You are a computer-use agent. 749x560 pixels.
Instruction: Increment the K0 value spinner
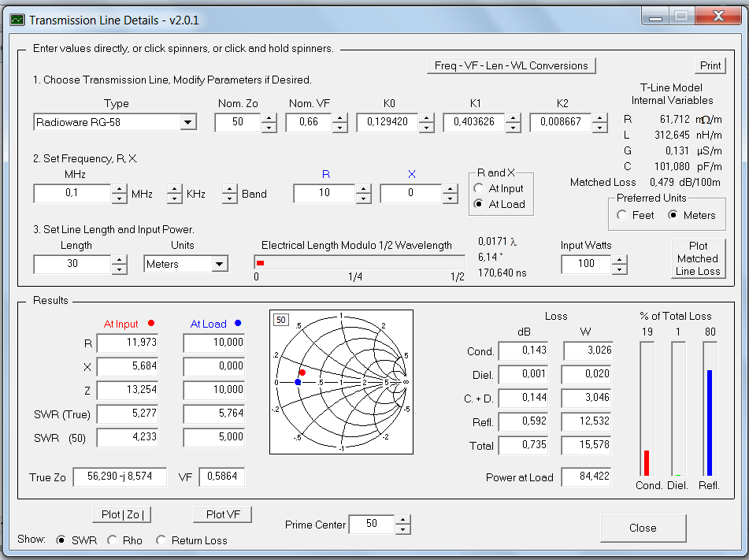point(427,117)
